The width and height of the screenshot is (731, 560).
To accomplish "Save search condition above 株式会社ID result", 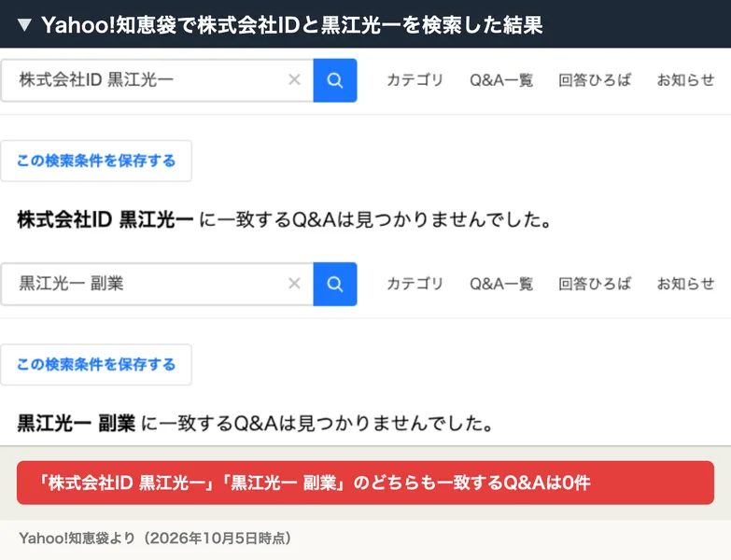I will pos(96,161).
